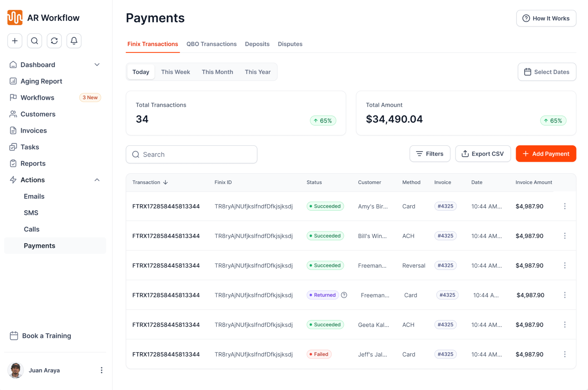
Task: Collapse the Actions section chevron
Action: click(97, 180)
